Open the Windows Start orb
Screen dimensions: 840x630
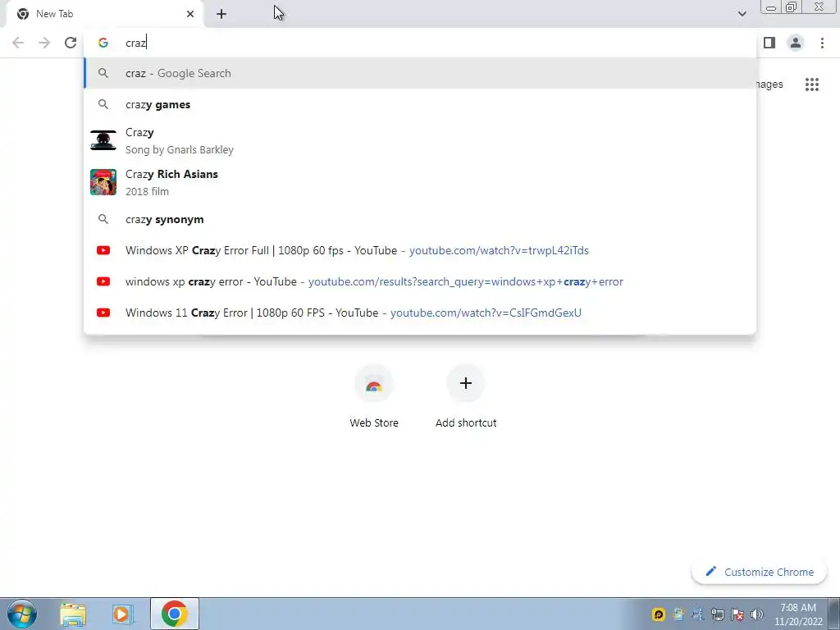click(x=22, y=614)
